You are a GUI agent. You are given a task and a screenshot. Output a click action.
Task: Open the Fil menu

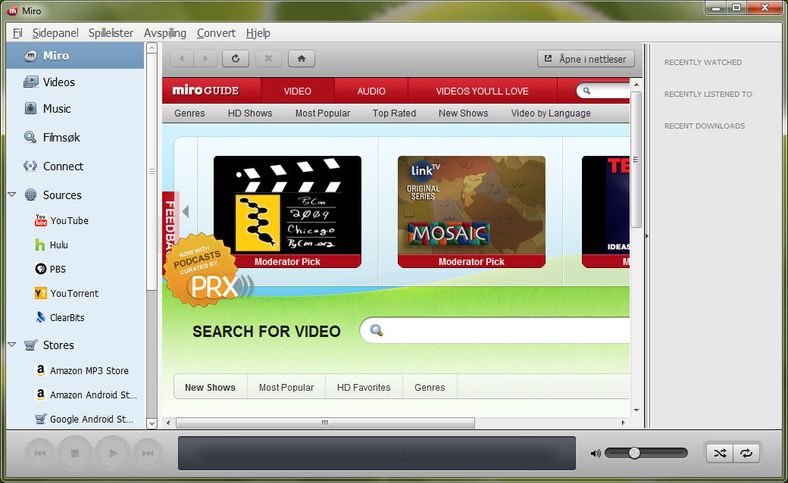click(18, 33)
